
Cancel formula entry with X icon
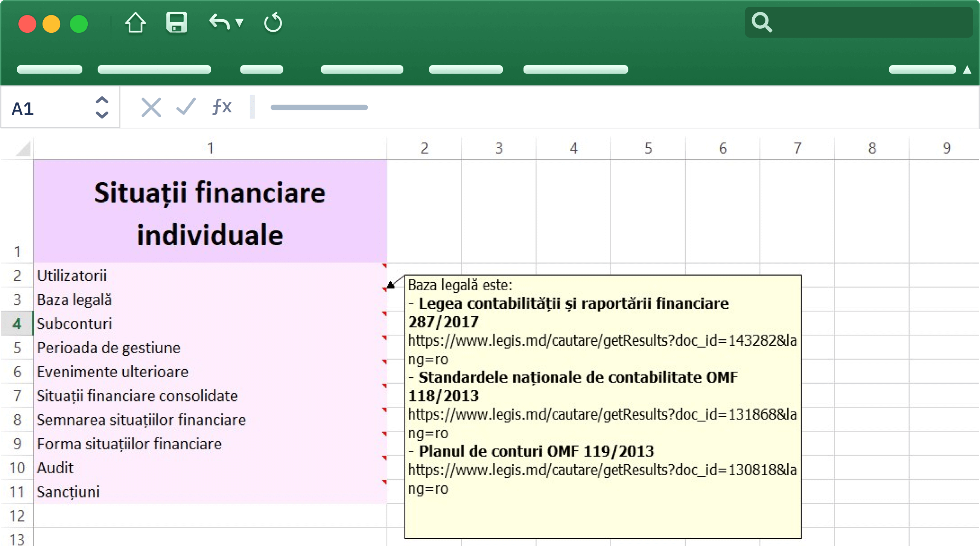(151, 107)
